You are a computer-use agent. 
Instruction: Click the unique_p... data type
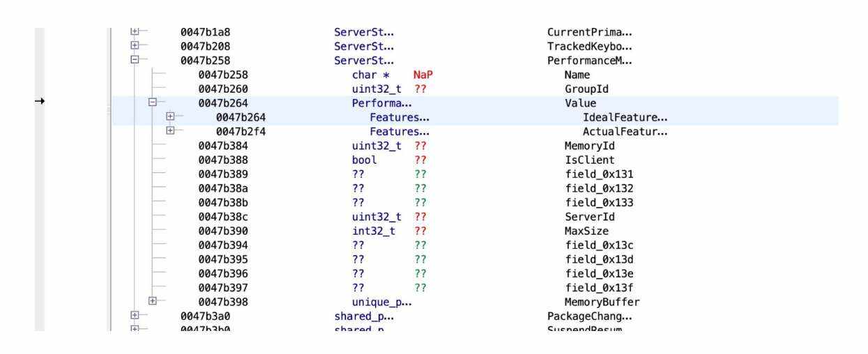(x=381, y=302)
